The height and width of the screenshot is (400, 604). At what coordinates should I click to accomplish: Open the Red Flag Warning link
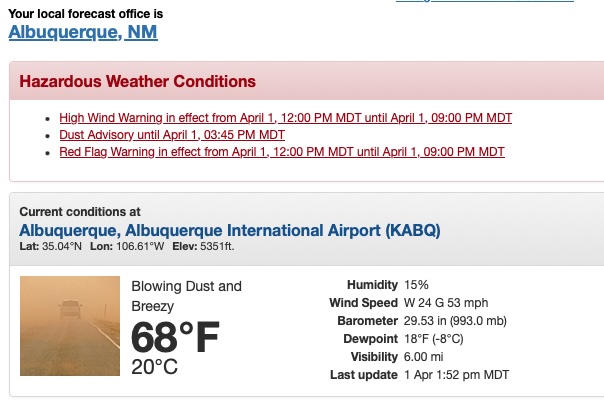pyautogui.click(x=282, y=152)
